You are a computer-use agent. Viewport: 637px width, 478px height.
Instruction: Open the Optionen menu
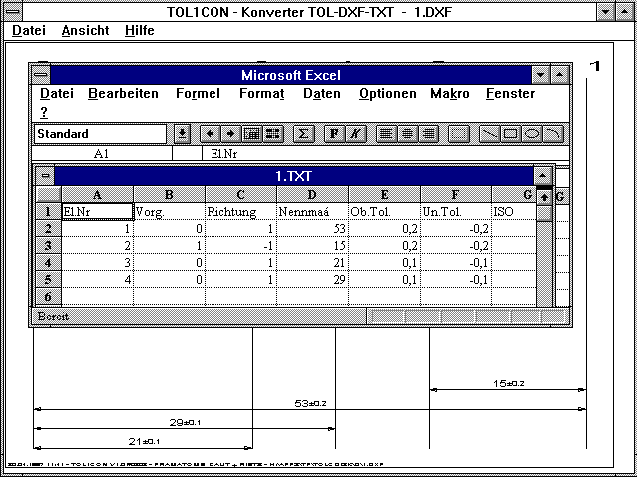point(388,93)
